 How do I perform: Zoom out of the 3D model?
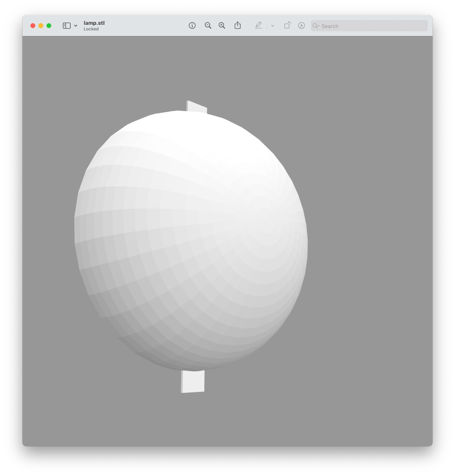[x=208, y=25]
